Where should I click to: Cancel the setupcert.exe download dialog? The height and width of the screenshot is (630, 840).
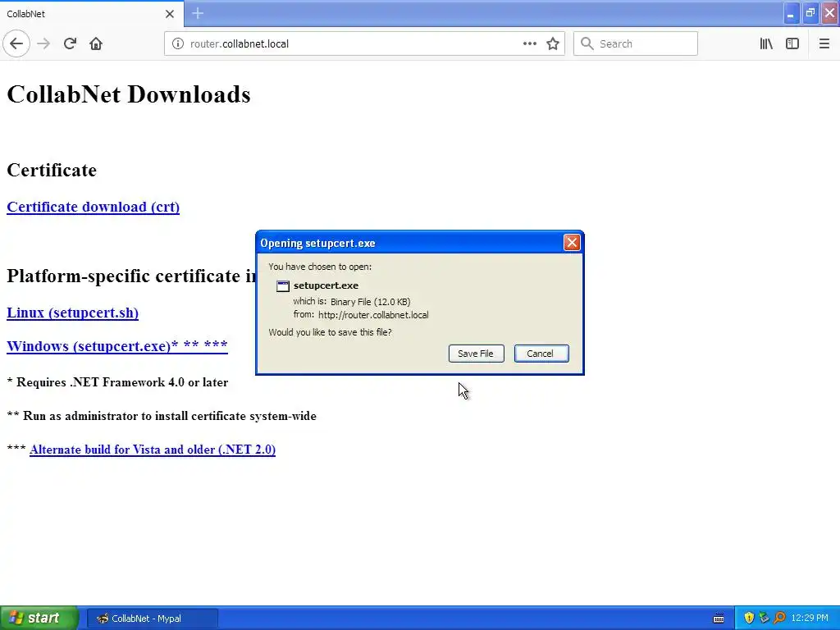click(541, 354)
